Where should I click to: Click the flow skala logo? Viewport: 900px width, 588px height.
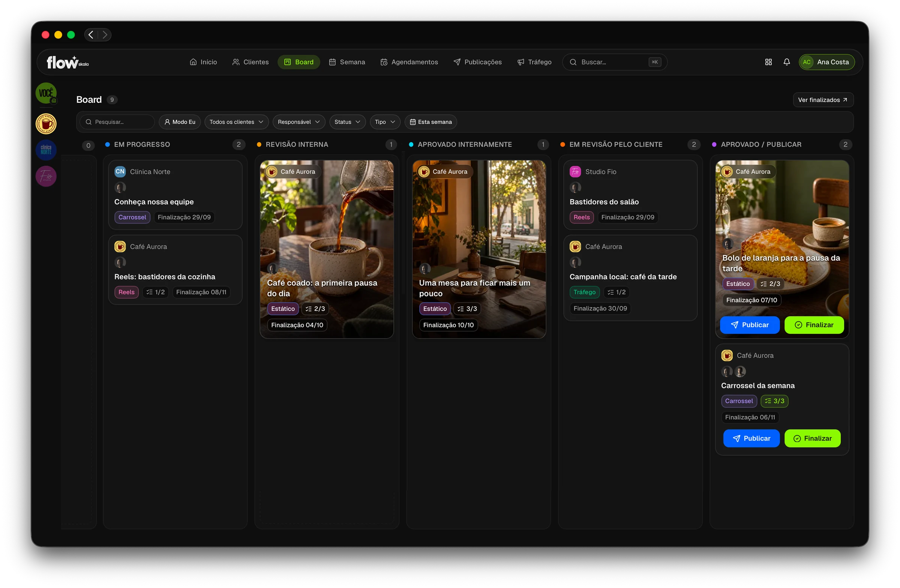[68, 62]
